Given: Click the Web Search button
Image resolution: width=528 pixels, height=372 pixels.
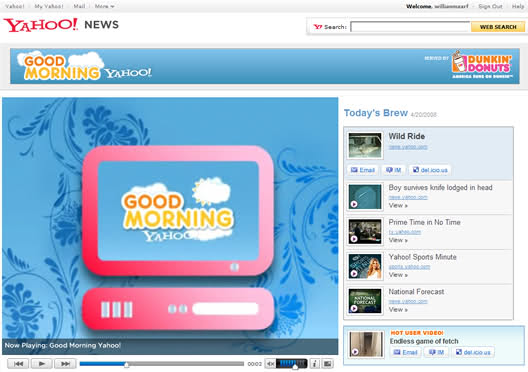Looking at the screenshot, I should (498, 27).
